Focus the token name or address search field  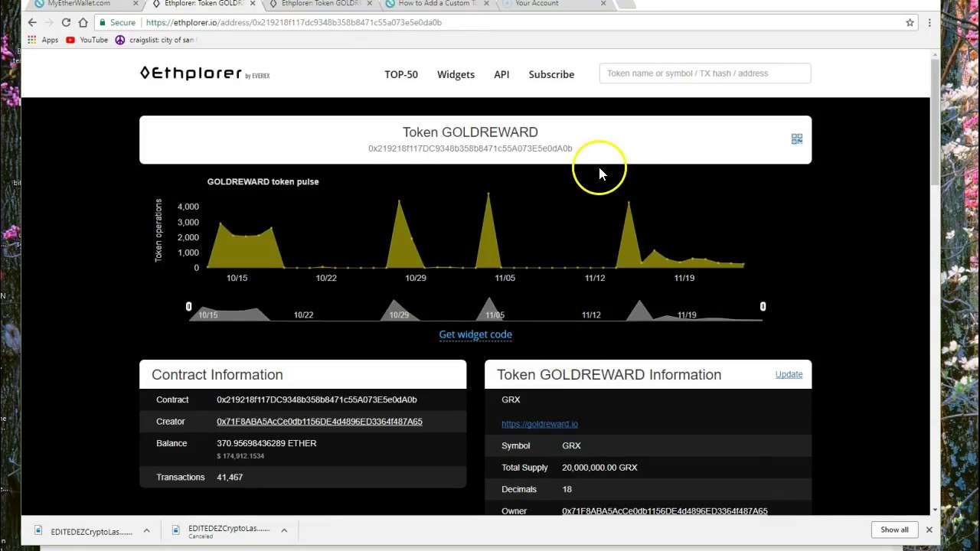[x=704, y=73]
